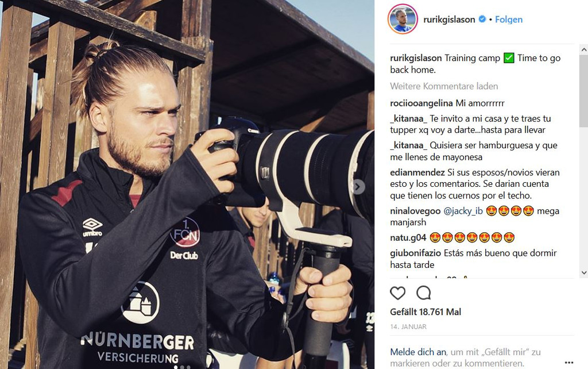Click the comments scrollbar thumb

(583, 91)
